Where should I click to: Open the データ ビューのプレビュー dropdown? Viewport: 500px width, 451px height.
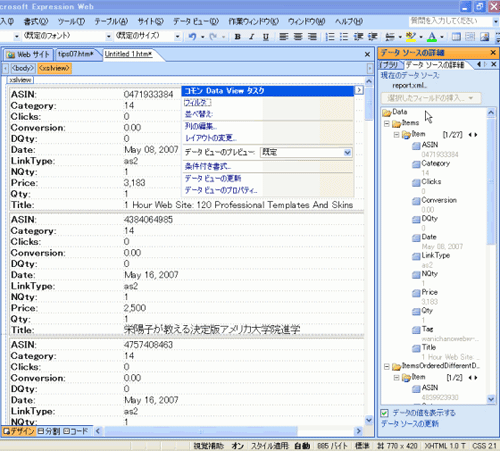tap(347, 152)
